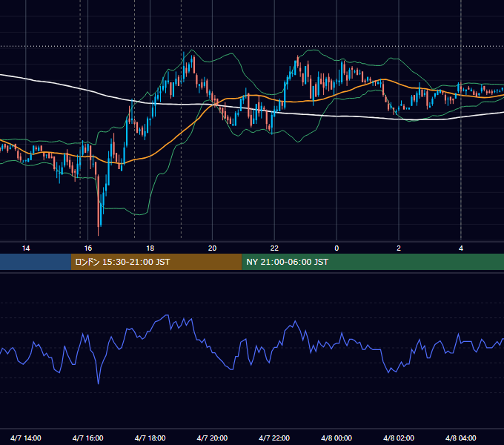Image resolution: width=504 pixels, height=445 pixels.
Task: Click the 4 hour axis label
Action: tap(461, 248)
